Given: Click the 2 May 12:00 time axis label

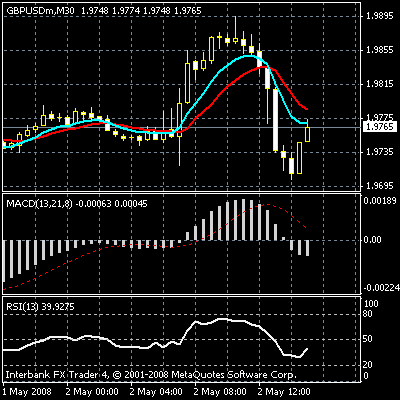Looking at the screenshot, I should pos(285,391).
